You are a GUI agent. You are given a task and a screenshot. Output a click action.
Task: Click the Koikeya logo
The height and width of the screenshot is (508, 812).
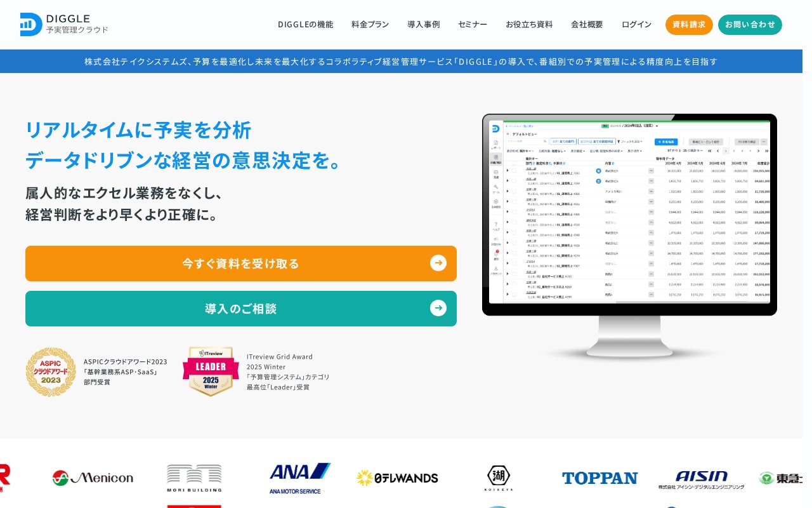(499, 478)
